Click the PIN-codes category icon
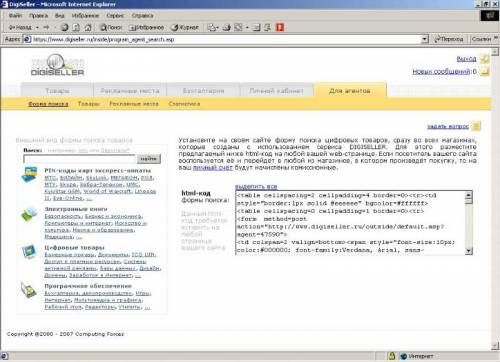 click(29, 175)
